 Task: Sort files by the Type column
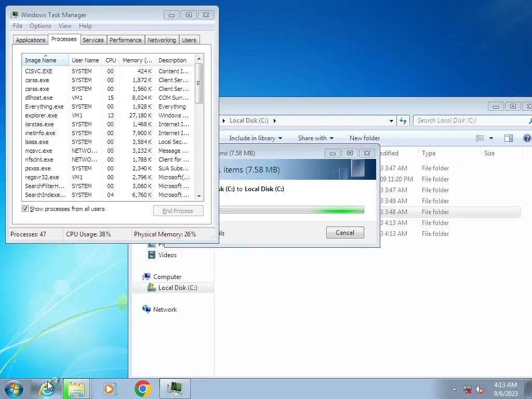[x=449, y=153]
